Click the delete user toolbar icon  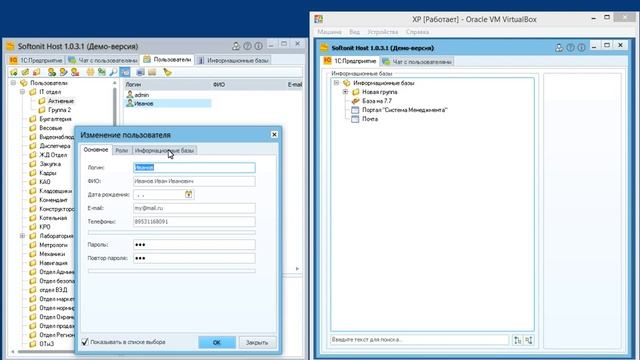(x=75, y=72)
